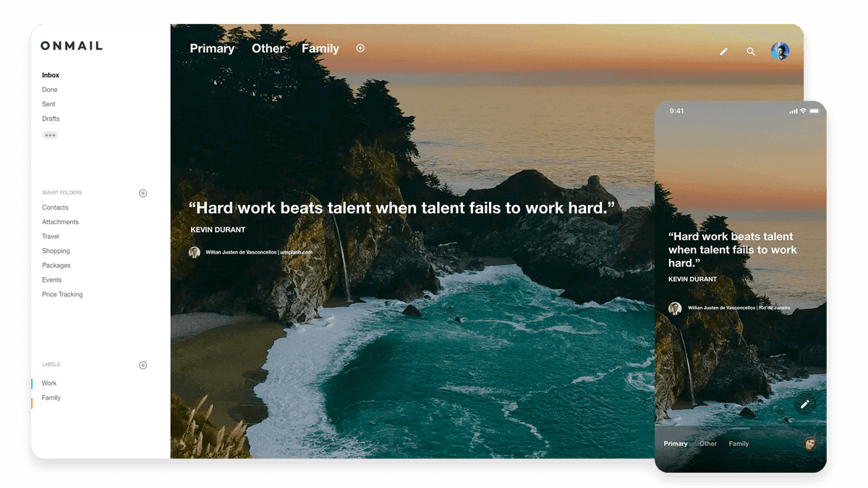Image resolution: width=868 pixels, height=488 pixels.
Task: Click the ONMAIL logo
Action: (x=72, y=46)
